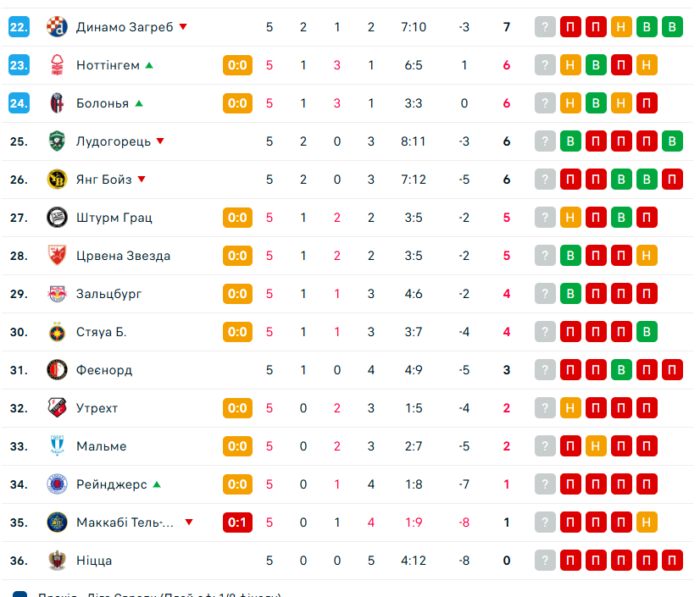The height and width of the screenshot is (597, 700).
Task: Click the upcoming match '?' badge for Ніцца
Action: [x=545, y=561]
